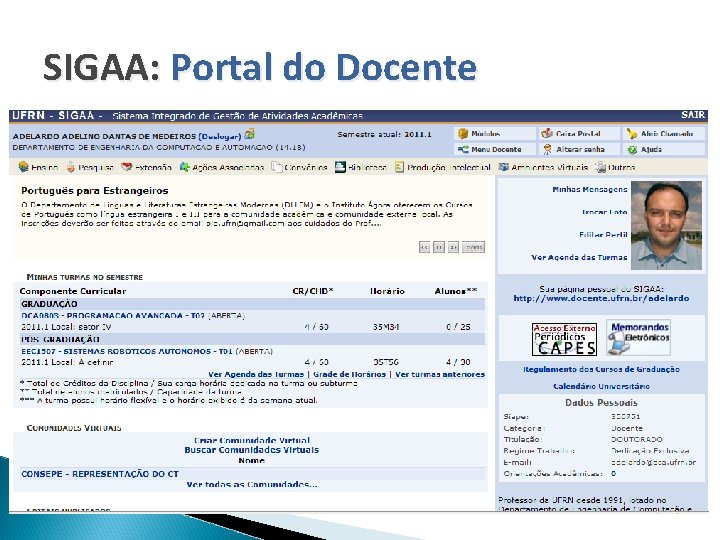Click the Titulação value DOUTORADO

(x=636, y=439)
